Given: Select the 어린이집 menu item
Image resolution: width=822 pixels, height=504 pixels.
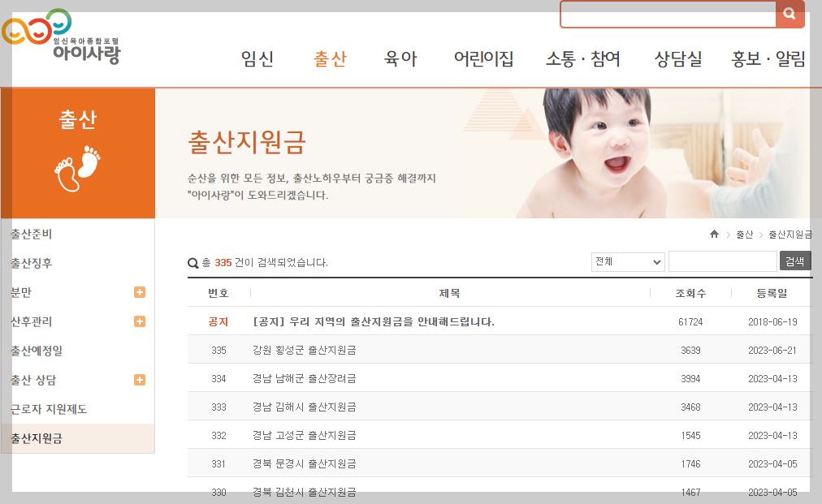Looking at the screenshot, I should pyautogui.click(x=483, y=59).
